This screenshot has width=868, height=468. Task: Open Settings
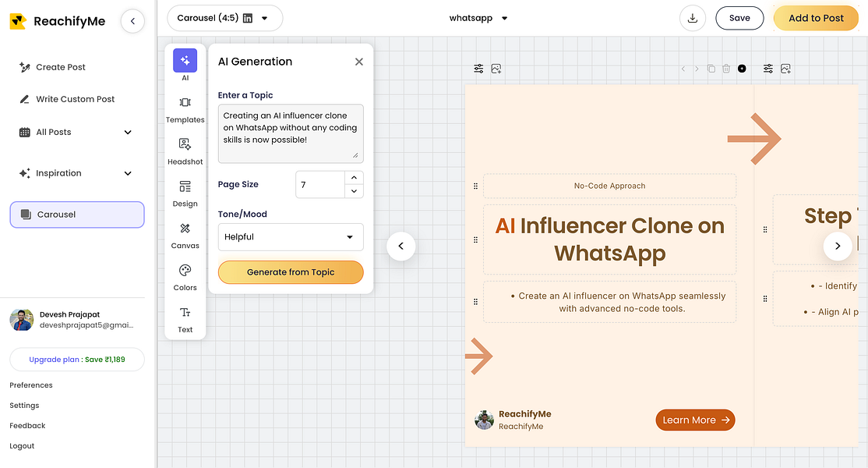[x=24, y=406]
